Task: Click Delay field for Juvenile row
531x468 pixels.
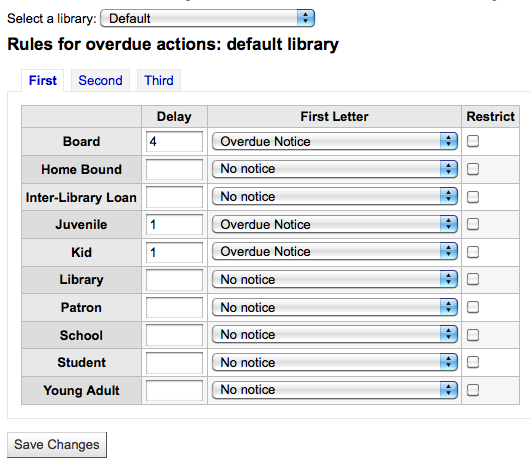Action: click(174, 225)
